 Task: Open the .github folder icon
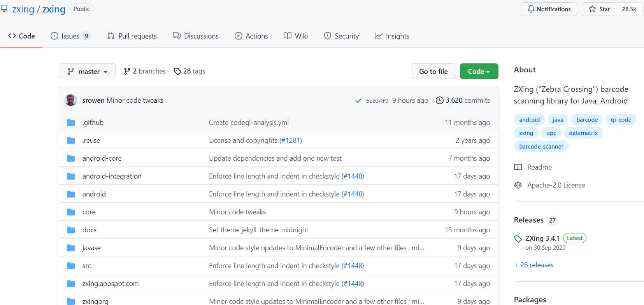pyautogui.click(x=71, y=123)
